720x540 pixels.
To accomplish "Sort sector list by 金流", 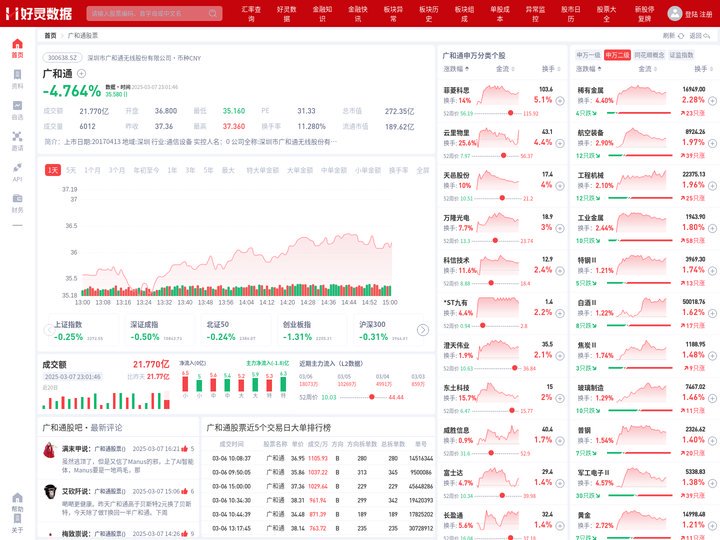I will point(647,69).
